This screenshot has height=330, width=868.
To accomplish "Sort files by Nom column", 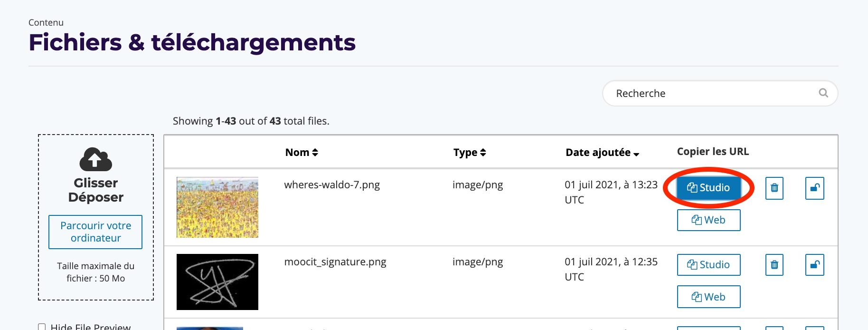I will (x=302, y=153).
